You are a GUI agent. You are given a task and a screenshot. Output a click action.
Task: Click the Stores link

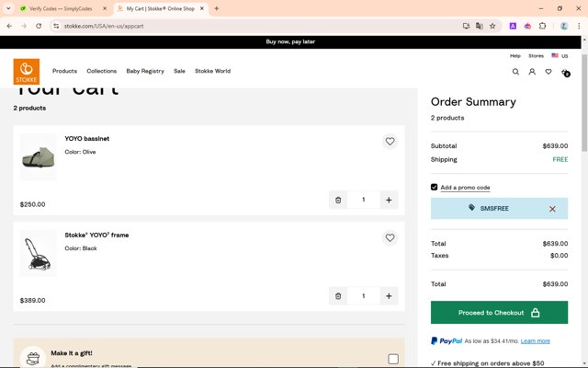pyautogui.click(x=536, y=55)
